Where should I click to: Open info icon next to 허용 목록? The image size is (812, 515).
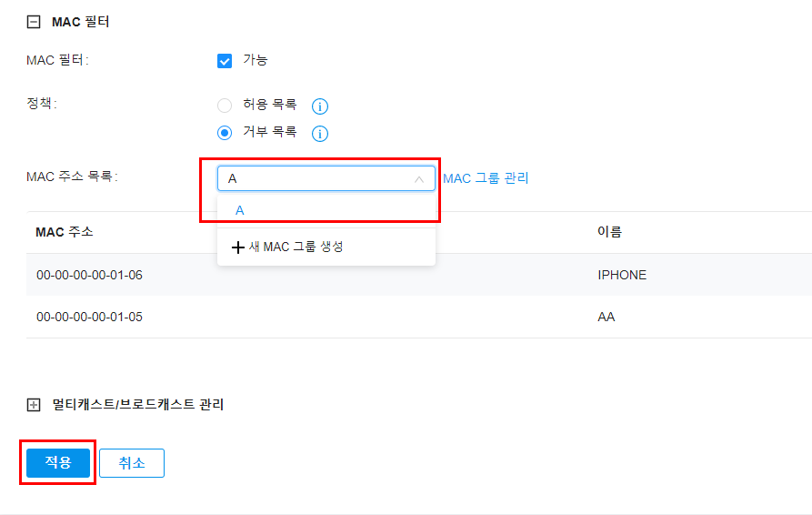point(319,106)
